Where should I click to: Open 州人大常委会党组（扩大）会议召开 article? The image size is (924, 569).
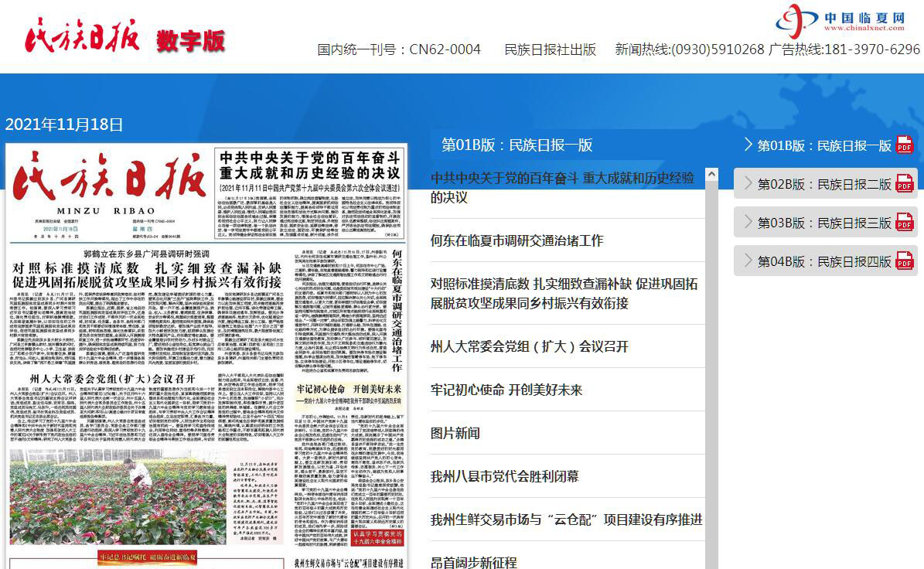[x=529, y=346]
